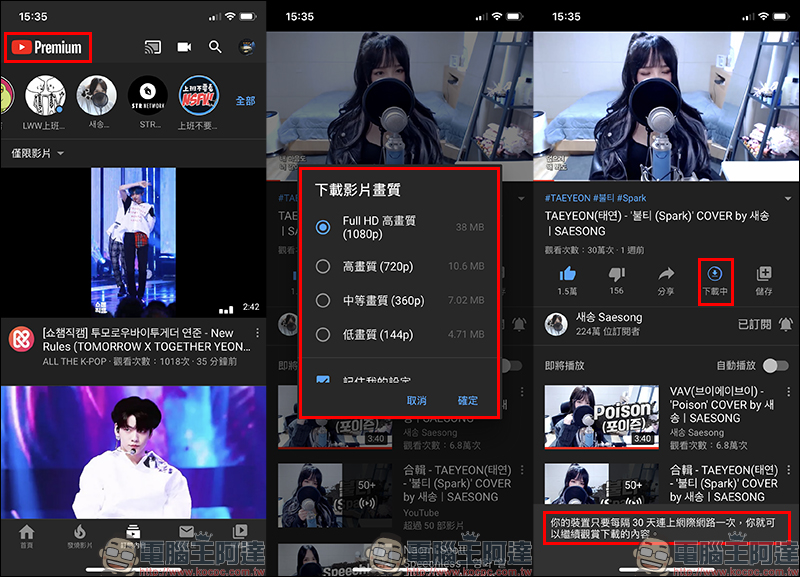This screenshot has height=577, width=800.
Task: Switch to the Subscriptions tab
Action: point(133,536)
